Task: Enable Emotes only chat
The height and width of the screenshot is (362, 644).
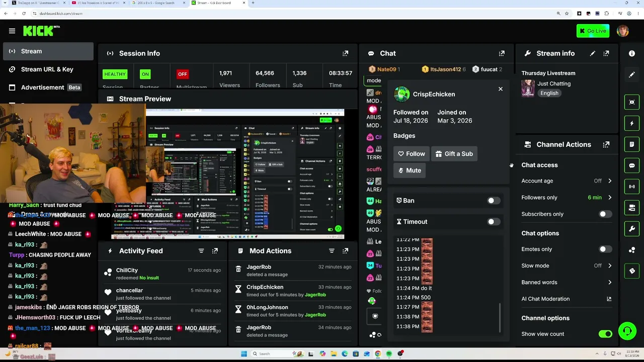Action: click(x=605, y=249)
